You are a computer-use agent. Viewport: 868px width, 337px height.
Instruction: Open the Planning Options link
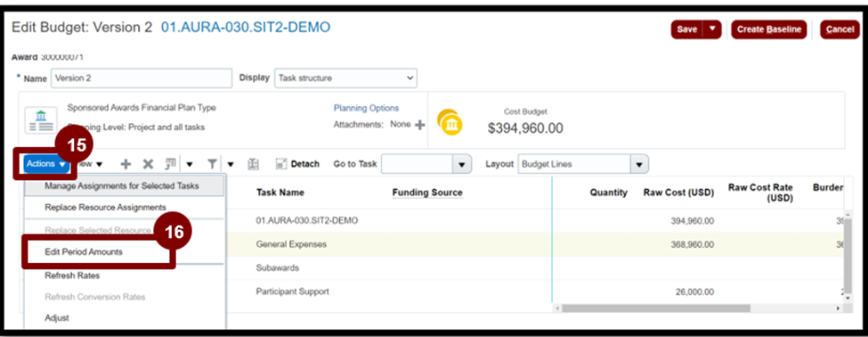click(x=366, y=108)
